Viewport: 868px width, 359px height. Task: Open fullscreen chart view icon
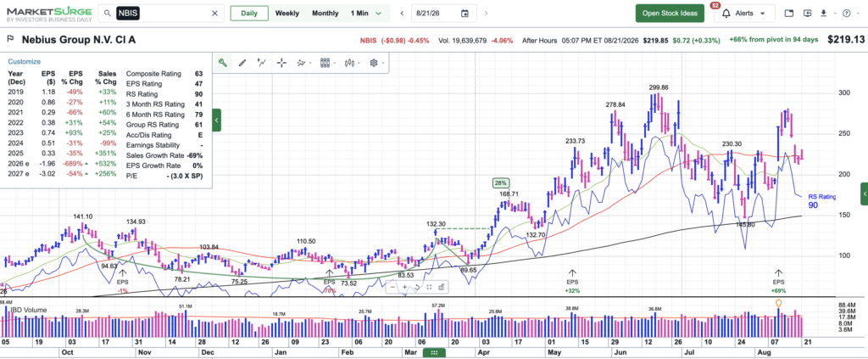tap(429, 287)
